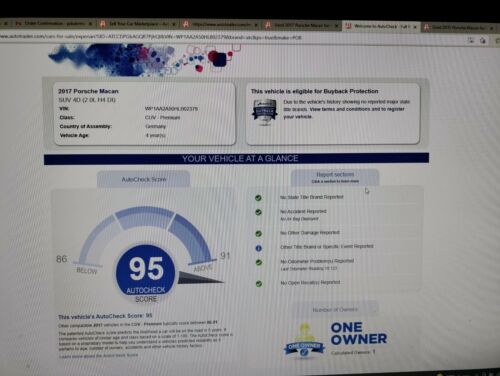
Task: Open No Open Recalls Reported section
Action: click(310, 282)
